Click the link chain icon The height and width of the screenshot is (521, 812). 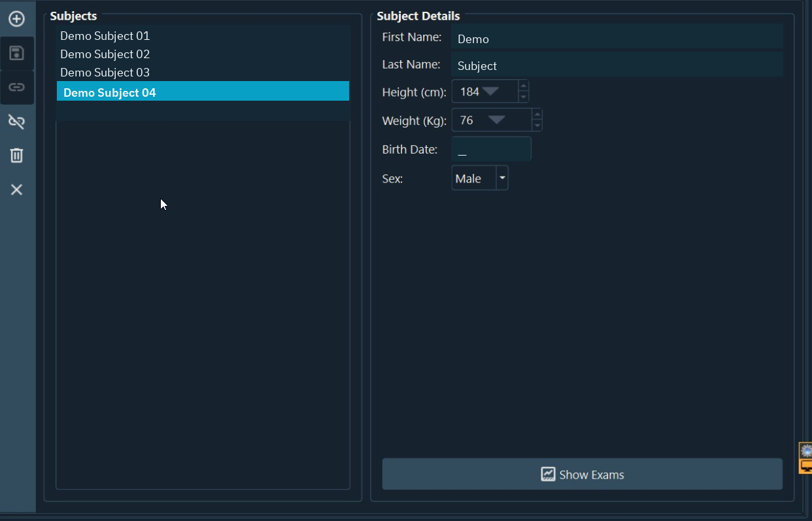pos(17,87)
